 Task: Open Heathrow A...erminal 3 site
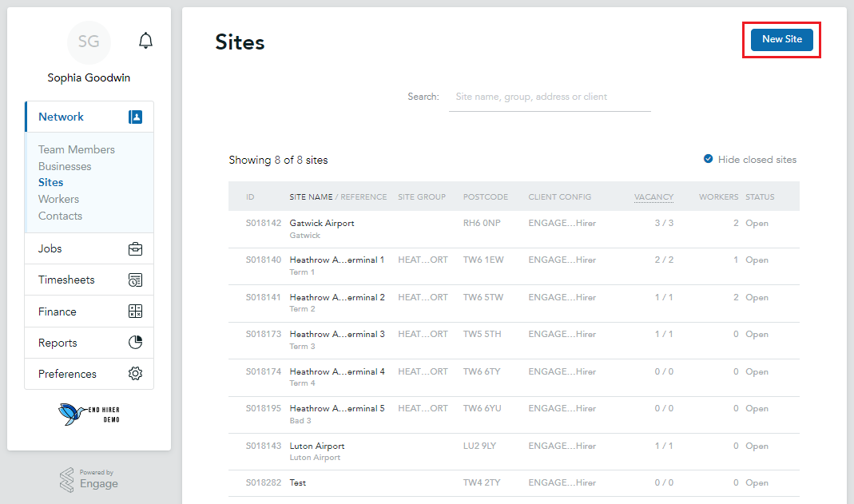click(x=337, y=334)
